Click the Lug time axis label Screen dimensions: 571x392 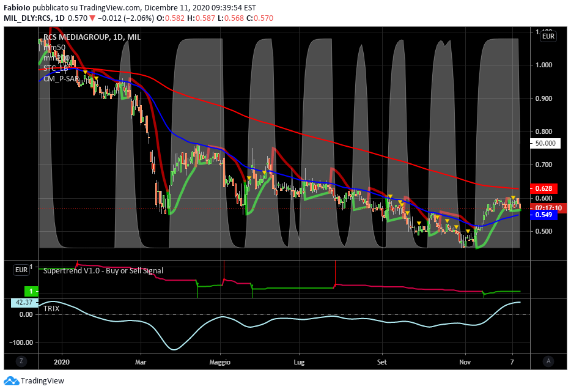pos(299,362)
